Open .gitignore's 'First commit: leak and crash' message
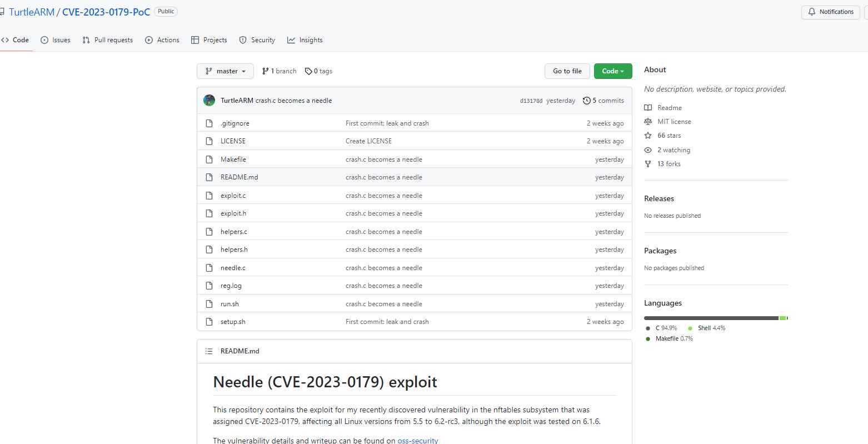 point(387,123)
